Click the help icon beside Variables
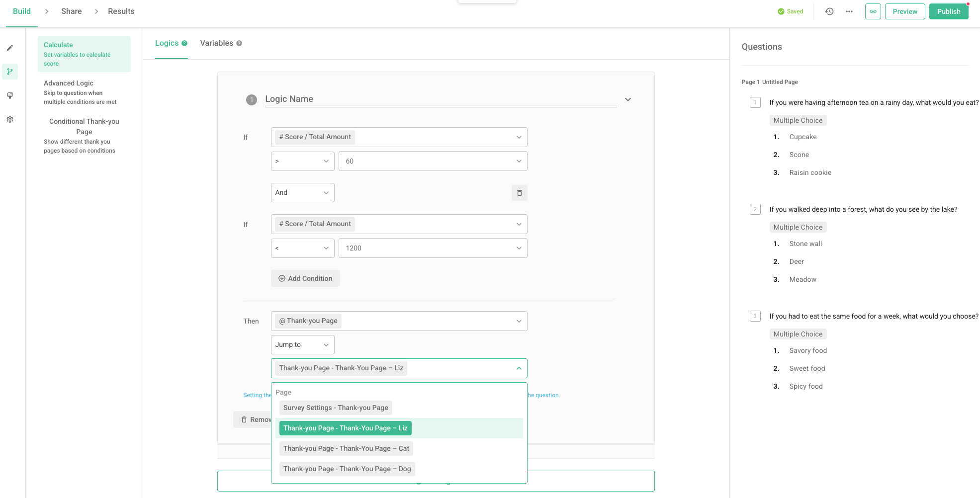 tap(239, 44)
